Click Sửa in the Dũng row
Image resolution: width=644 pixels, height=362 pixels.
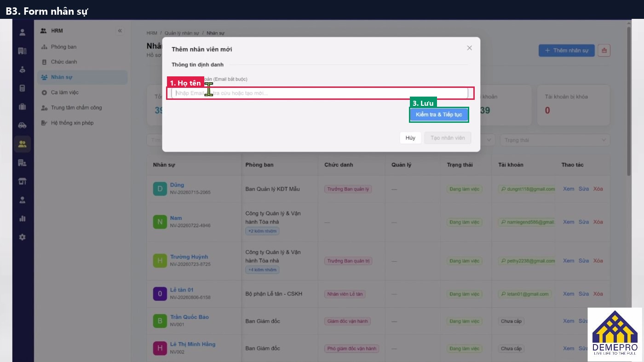pyautogui.click(x=584, y=189)
